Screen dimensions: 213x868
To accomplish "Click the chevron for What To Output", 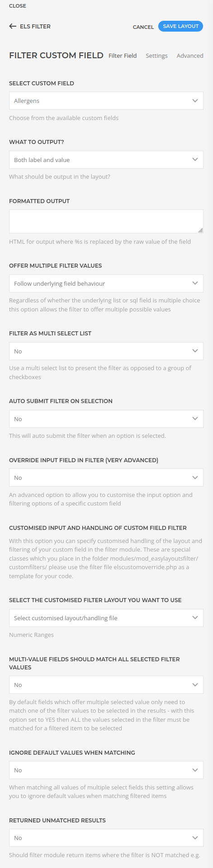I will (x=195, y=160).
